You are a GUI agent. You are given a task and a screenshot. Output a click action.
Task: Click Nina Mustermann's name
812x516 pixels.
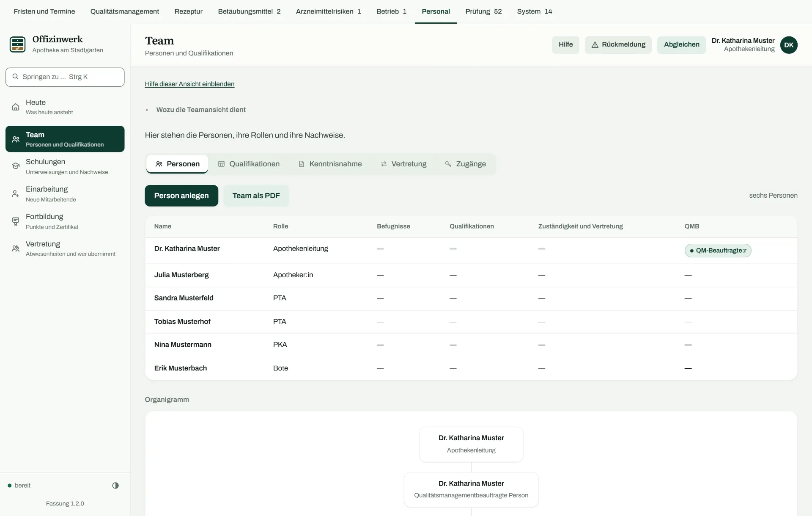[x=183, y=345]
